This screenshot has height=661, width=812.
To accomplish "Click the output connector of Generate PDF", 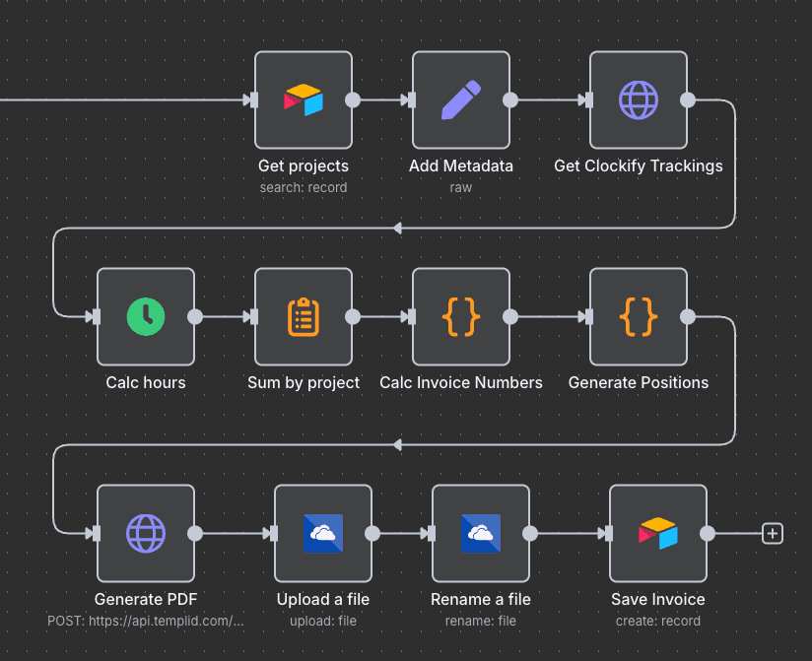I will 195,534.
